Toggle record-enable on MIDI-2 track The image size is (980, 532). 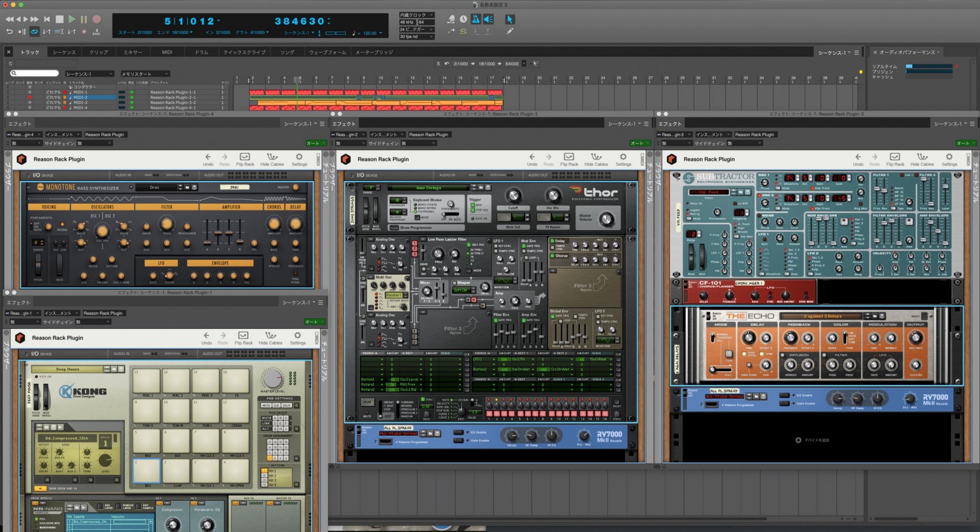[x=30, y=97]
